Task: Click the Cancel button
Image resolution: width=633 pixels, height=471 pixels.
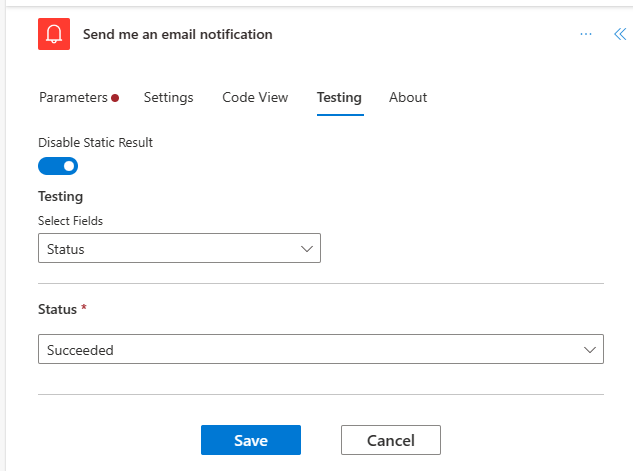Action: pos(390,440)
